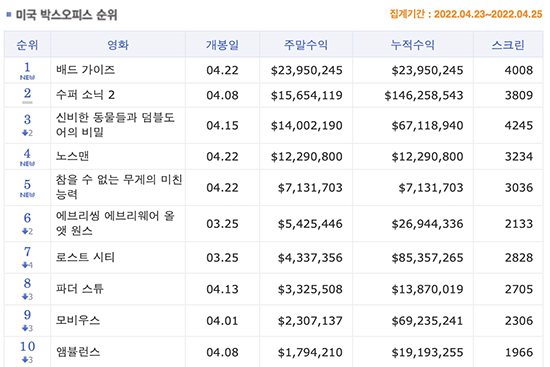Click weekend gross $15,654,119
This screenshot has height=367, width=550.
coord(307,95)
